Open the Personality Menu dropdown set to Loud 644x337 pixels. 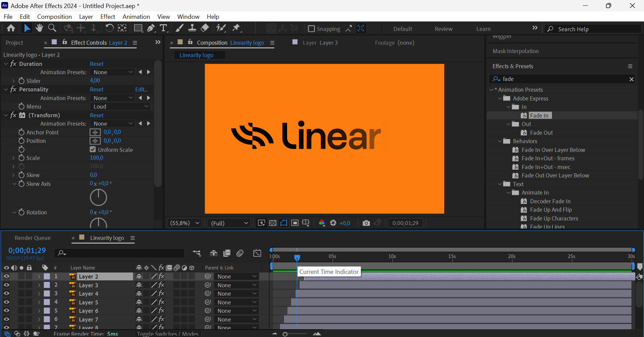point(120,107)
